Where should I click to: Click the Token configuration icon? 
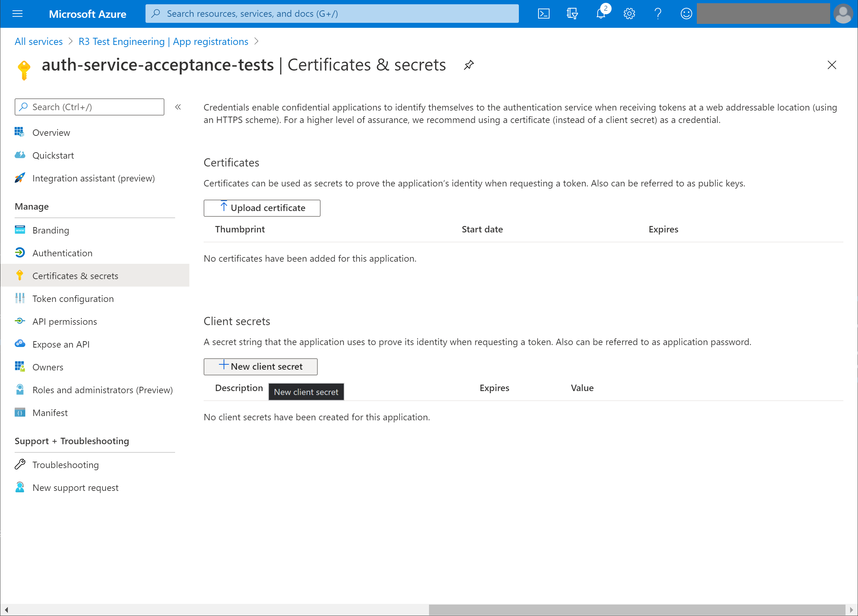click(20, 298)
